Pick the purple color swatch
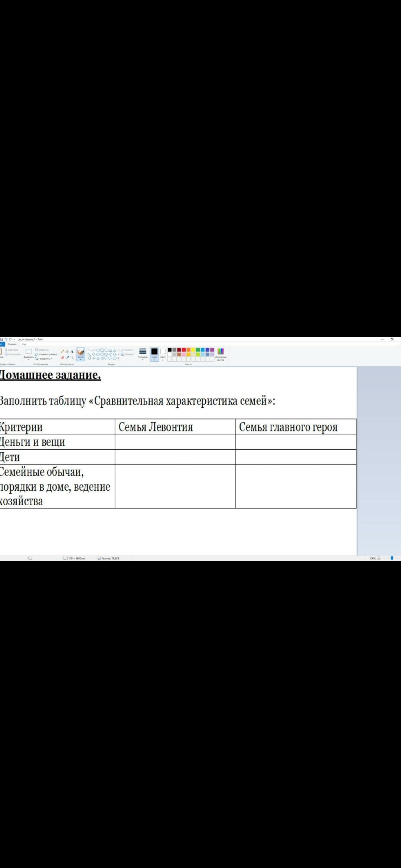 [x=212, y=350]
